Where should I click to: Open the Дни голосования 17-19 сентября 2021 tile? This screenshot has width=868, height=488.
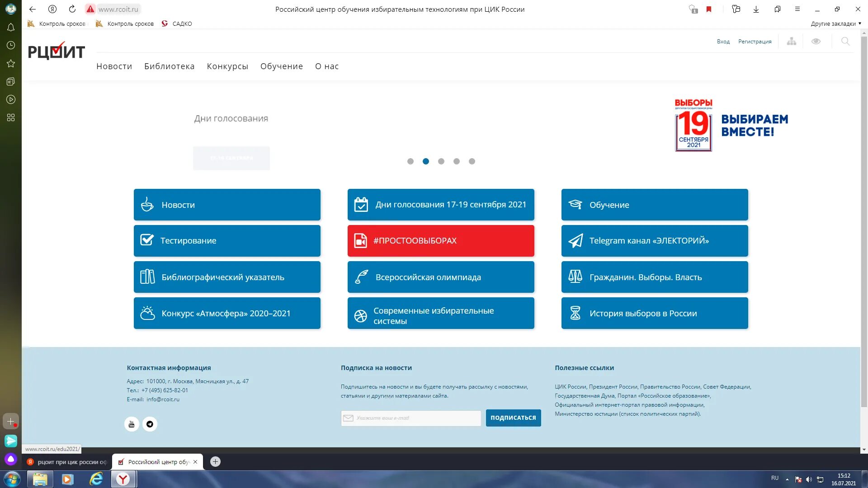click(x=441, y=205)
